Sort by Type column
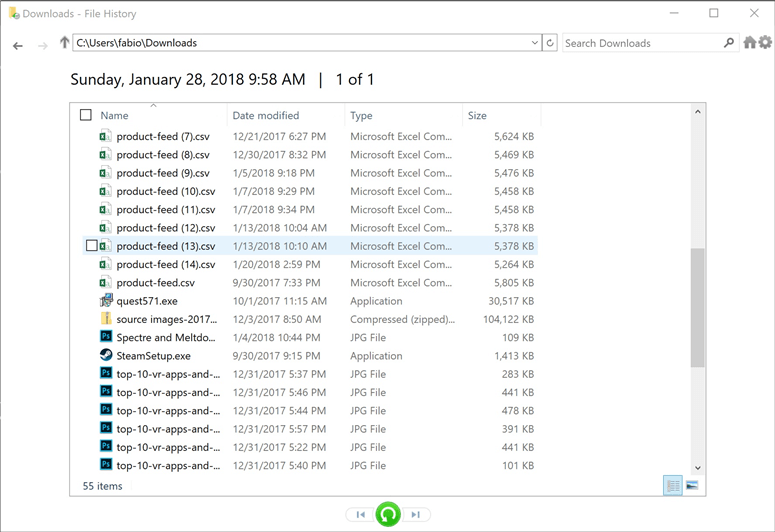The image size is (775, 532). pos(361,115)
